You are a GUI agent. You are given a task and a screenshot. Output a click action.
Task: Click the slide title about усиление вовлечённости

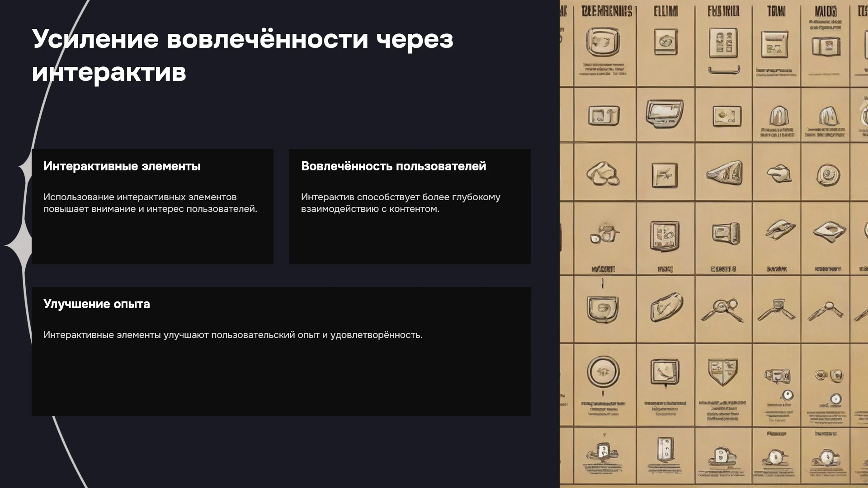click(242, 55)
